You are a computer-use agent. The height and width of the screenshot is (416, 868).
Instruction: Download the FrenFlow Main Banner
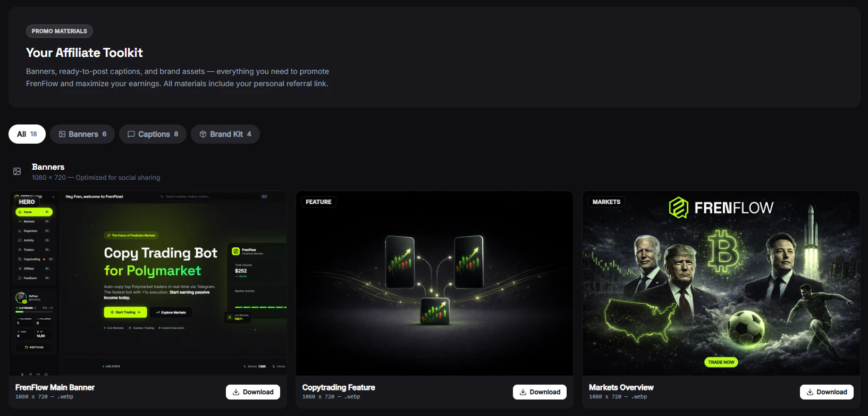pos(253,392)
